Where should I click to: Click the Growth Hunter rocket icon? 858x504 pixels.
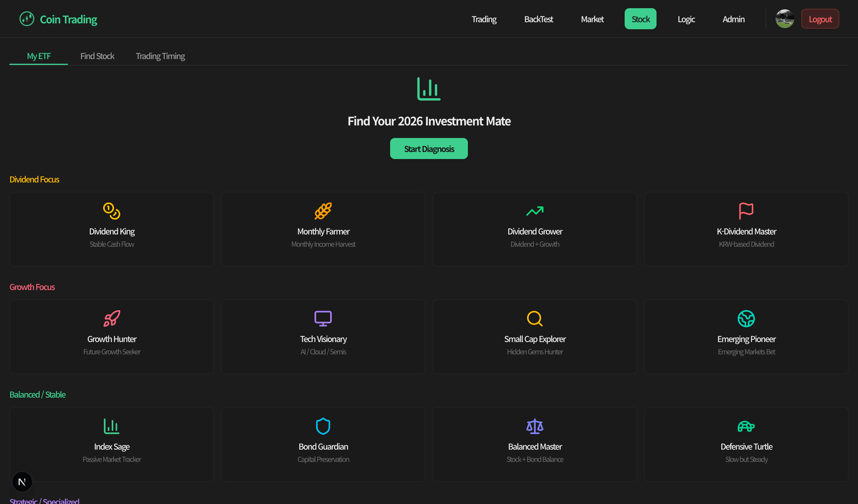(x=112, y=319)
